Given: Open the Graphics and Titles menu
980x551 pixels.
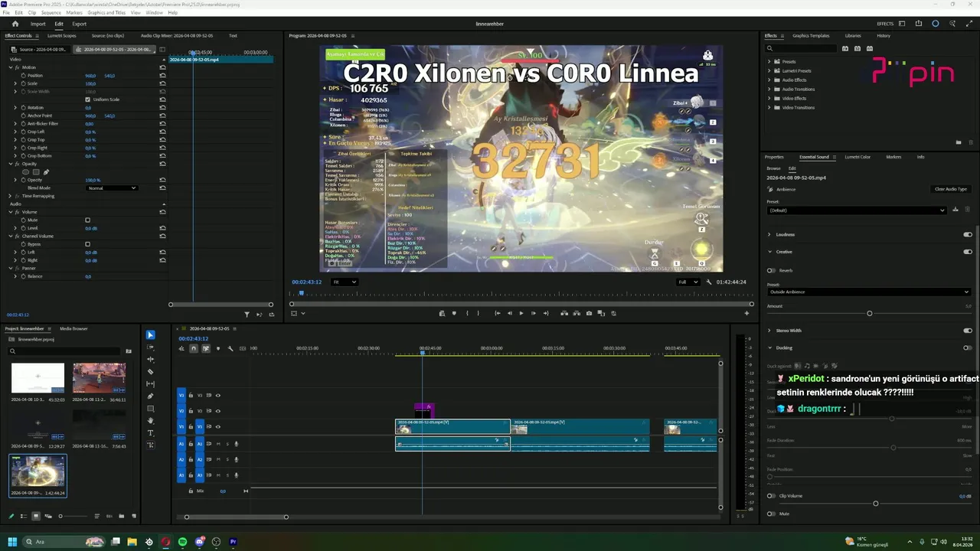Looking at the screenshot, I should [106, 13].
